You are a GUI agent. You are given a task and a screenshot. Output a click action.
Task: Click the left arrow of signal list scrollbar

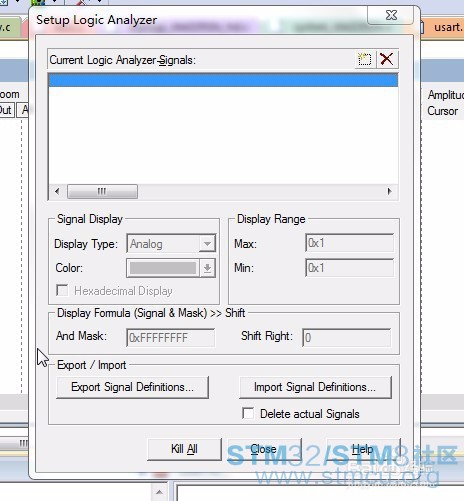pyautogui.click(x=57, y=191)
